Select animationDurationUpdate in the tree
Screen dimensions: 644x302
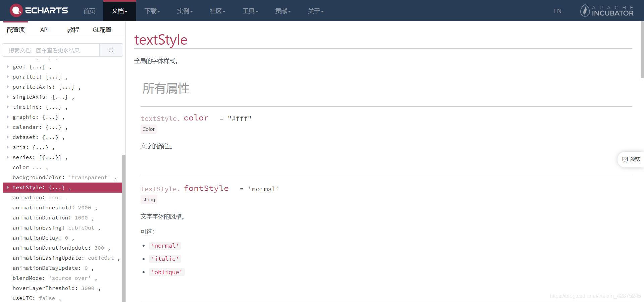click(x=61, y=248)
